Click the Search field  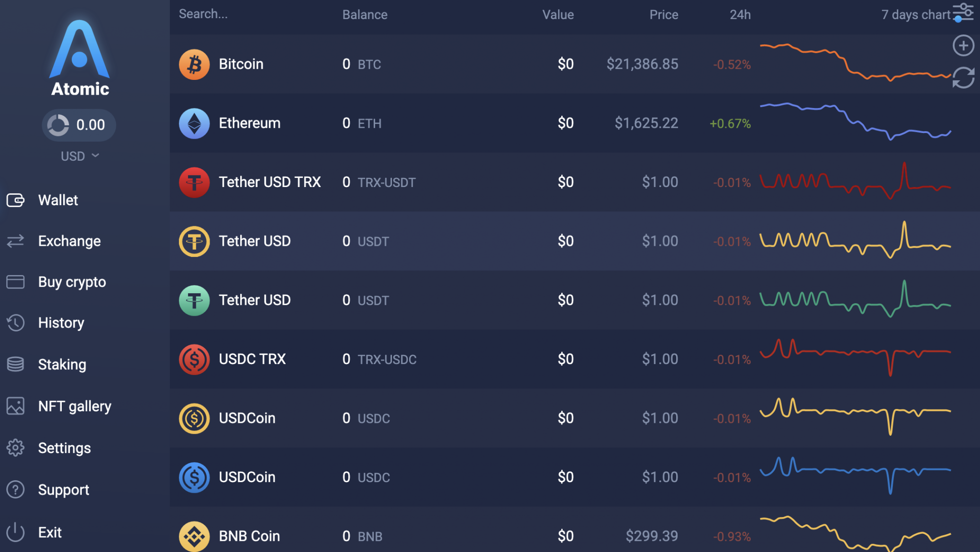coord(203,13)
